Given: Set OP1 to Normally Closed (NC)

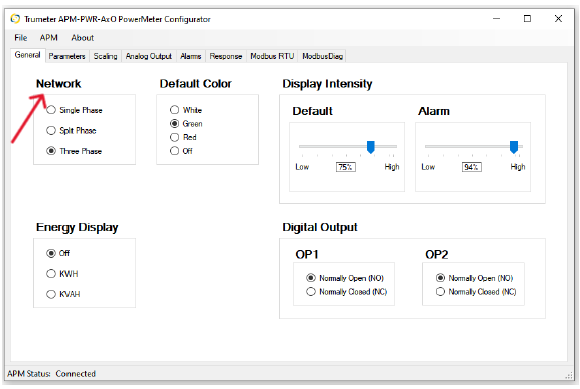Looking at the screenshot, I should [x=347, y=292].
